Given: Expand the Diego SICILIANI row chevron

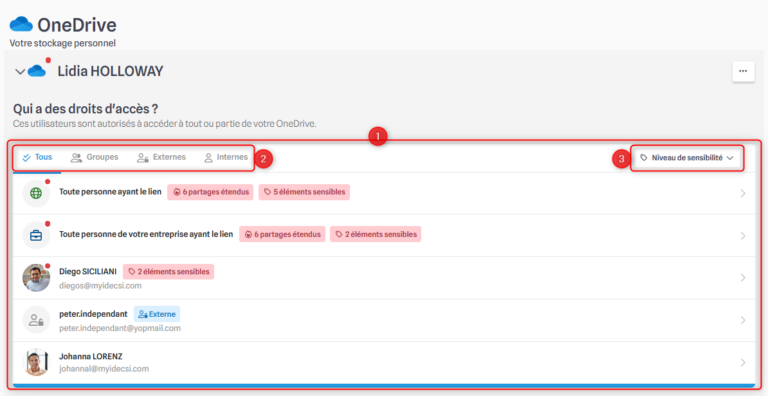Looking at the screenshot, I should (x=743, y=278).
